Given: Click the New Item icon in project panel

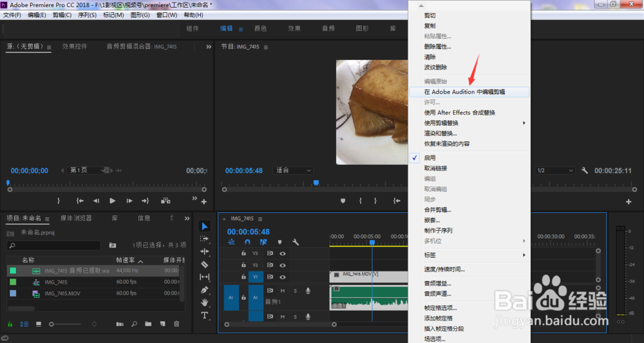Looking at the screenshot, I should pyautogui.click(x=163, y=324).
